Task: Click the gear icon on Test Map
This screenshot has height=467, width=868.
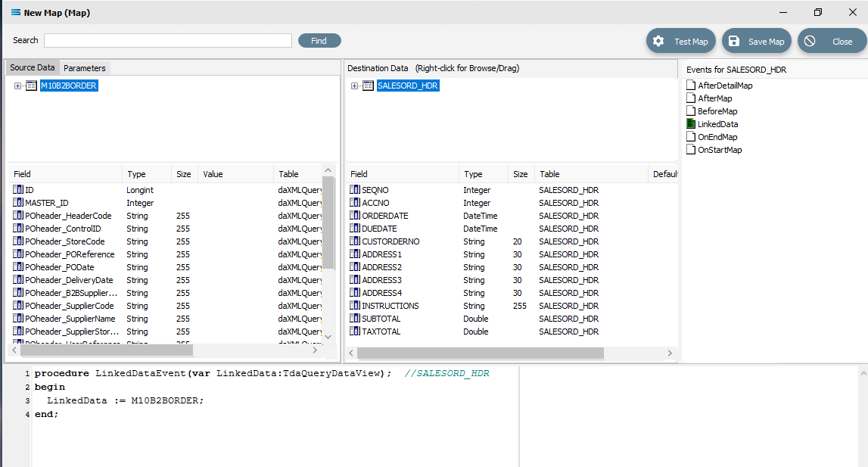Action: (658, 41)
